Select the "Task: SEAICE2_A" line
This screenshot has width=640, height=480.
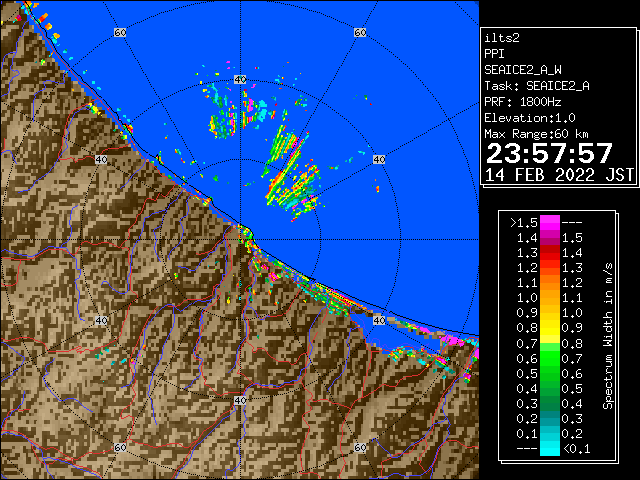coord(537,86)
